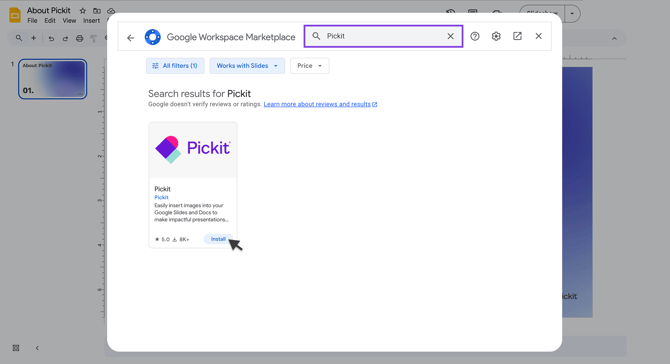This screenshot has width=670, height=364.
Task: Open the Pickit app title in card
Action: 162,189
